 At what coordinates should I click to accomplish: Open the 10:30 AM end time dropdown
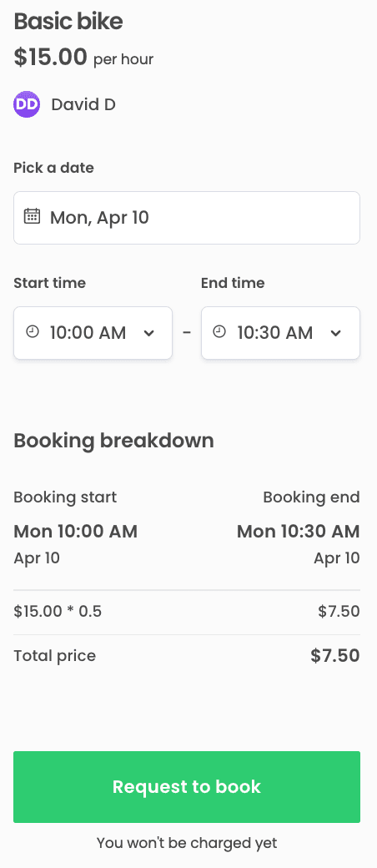pyautogui.click(x=281, y=333)
